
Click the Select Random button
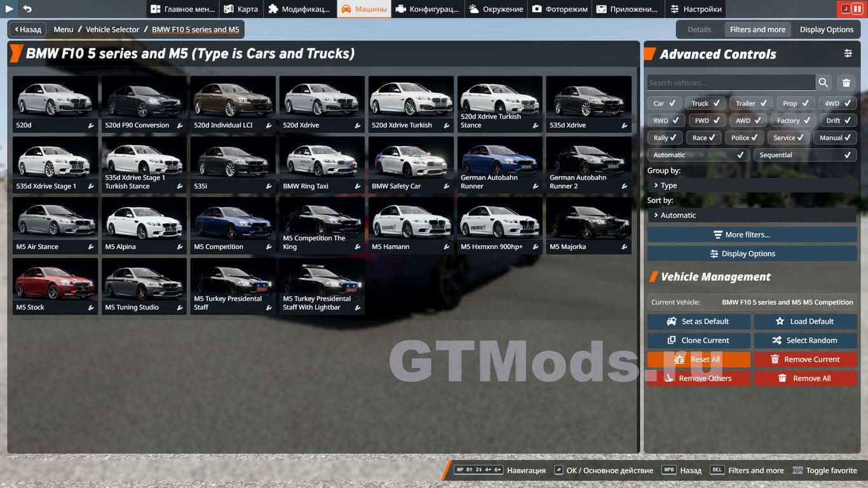tap(805, 341)
